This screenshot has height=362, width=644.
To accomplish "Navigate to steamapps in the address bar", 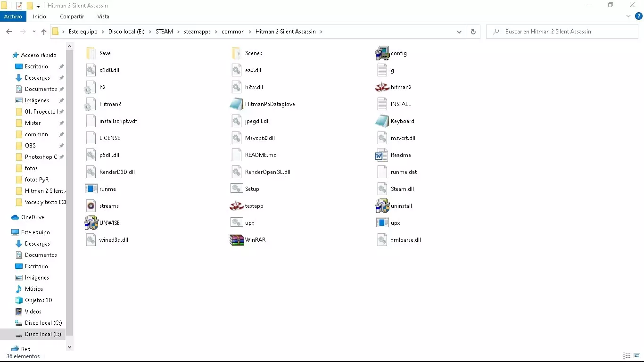I will (x=197, y=32).
